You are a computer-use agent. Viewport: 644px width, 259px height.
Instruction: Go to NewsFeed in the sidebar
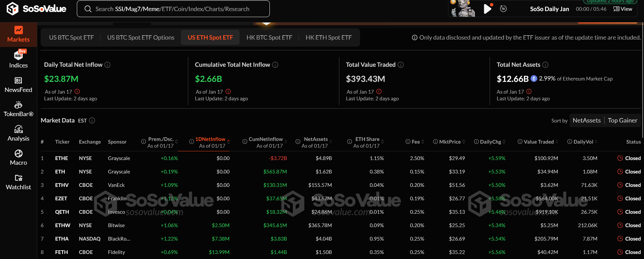tap(18, 85)
